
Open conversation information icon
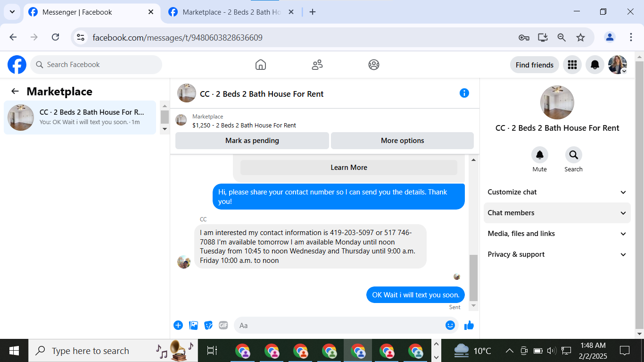coord(464,93)
